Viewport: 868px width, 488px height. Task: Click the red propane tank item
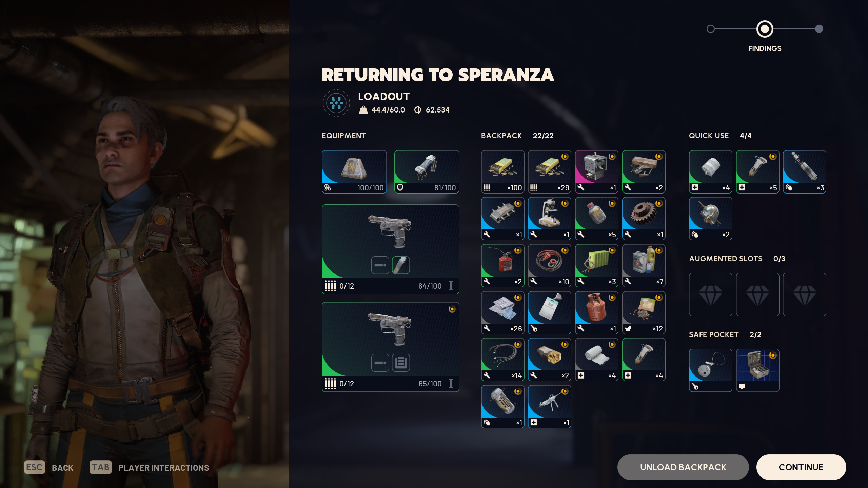(x=596, y=313)
